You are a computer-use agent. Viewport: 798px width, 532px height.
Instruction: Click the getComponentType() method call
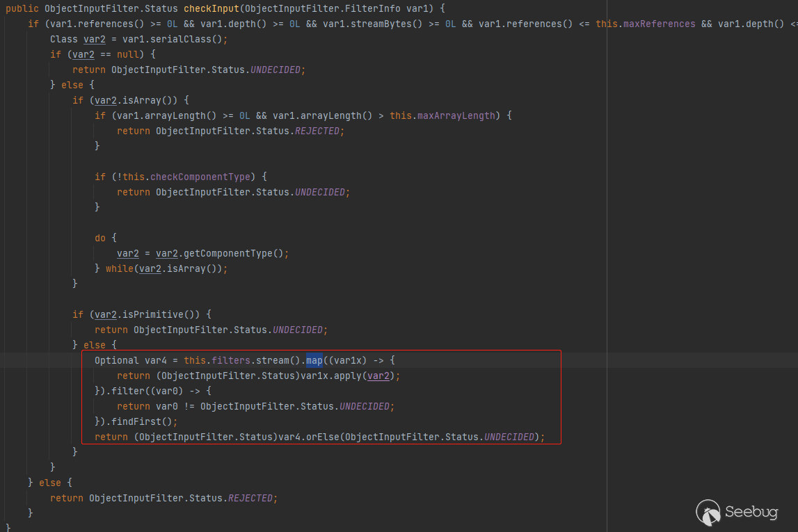click(x=234, y=253)
